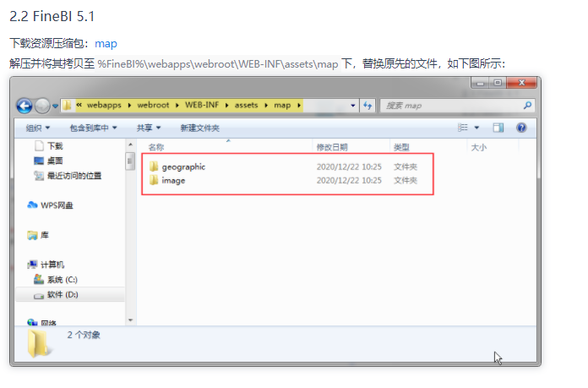Select webapps in the address breadcrumb
Screen dimensions: 588x388
[x=104, y=105]
